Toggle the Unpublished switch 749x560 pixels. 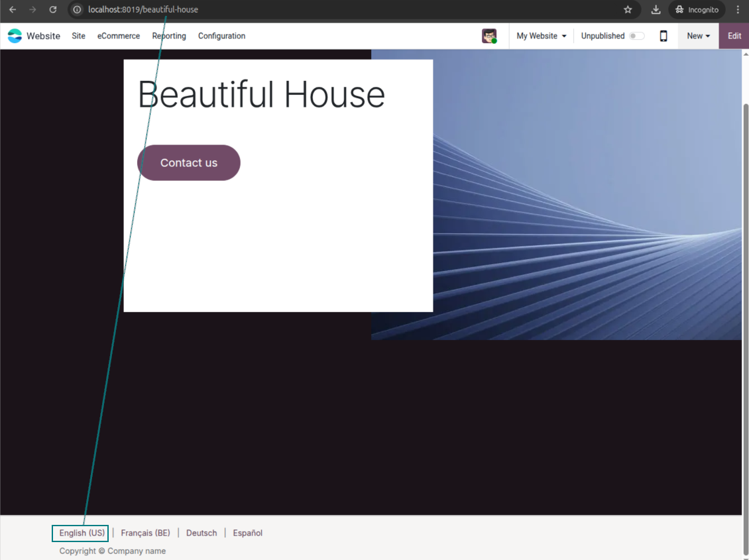[x=636, y=36]
